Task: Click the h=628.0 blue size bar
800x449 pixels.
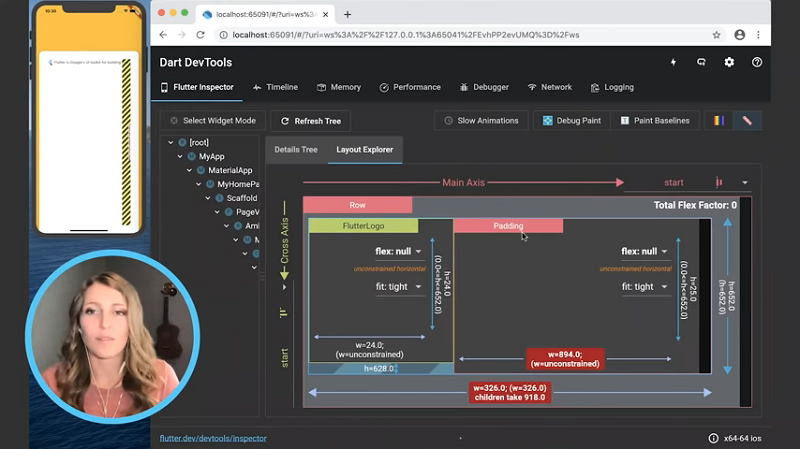Action: (x=381, y=368)
